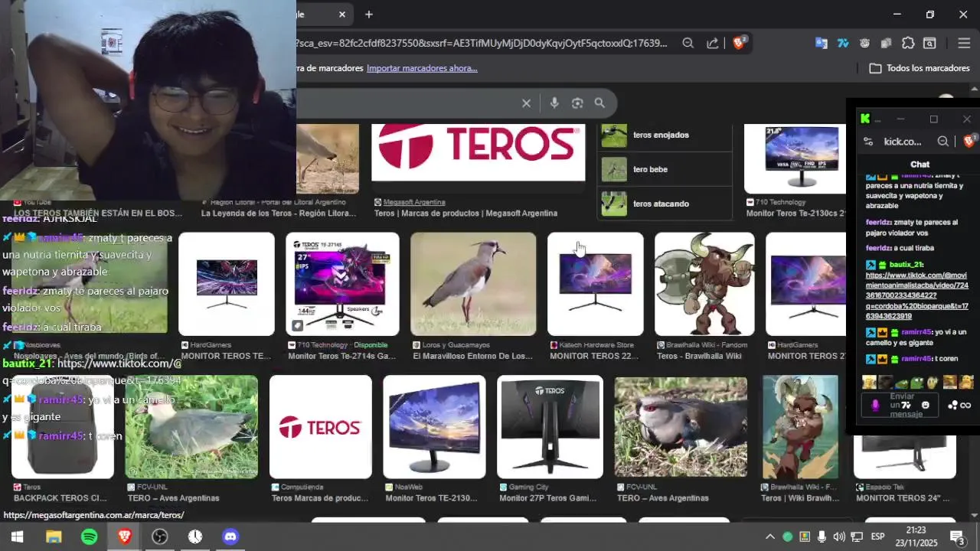Click the purple mic icon in chat input
Image resolution: width=980 pixels, height=551 pixels.
pos(875,405)
